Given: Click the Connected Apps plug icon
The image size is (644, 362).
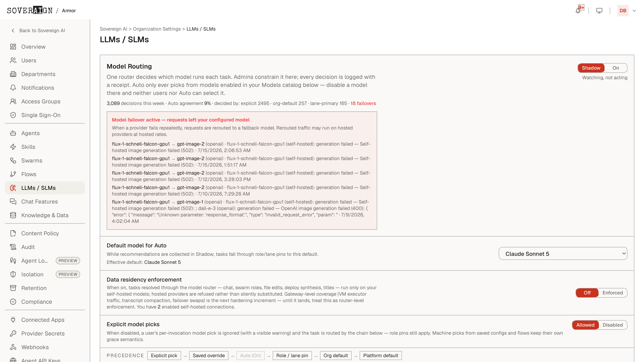Looking at the screenshot, I should coord(13,320).
